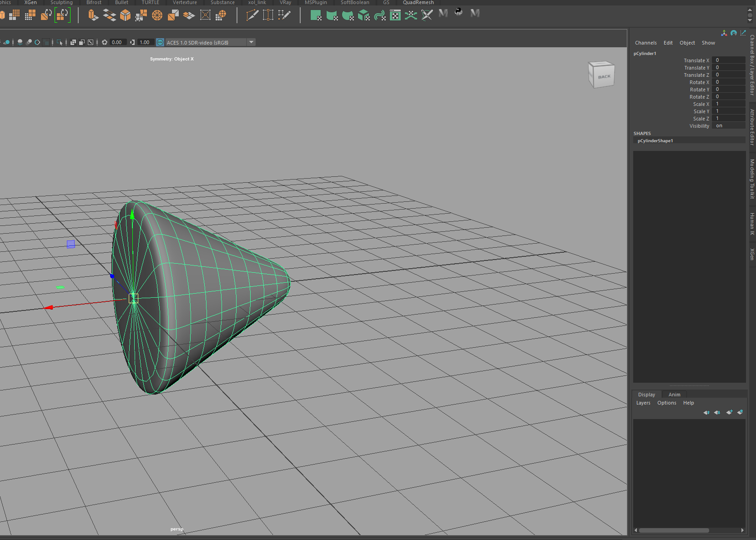Click the green swirl checker shelf icon
The height and width of the screenshot is (540, 756).
coord(379,15)
